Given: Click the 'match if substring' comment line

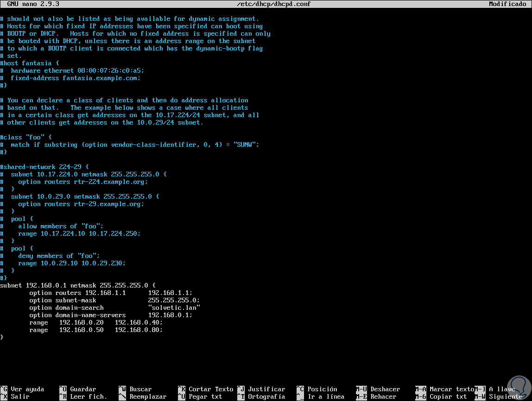Looking at the screenshot, I should (x=130, y=145).
